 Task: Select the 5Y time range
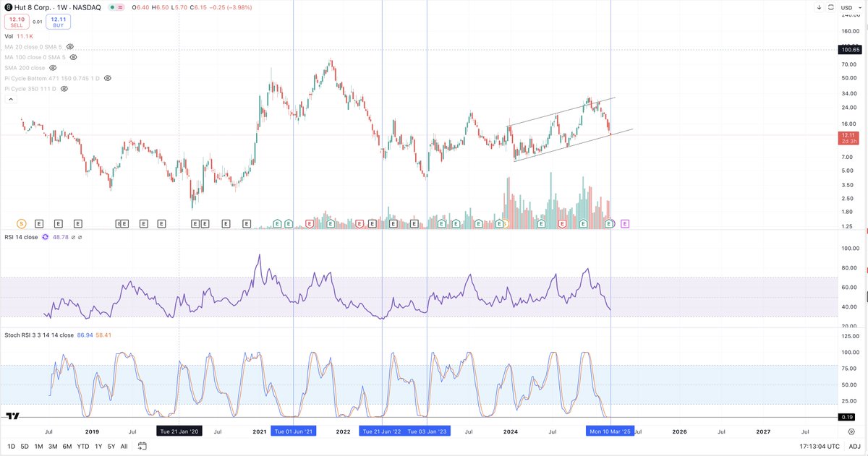click(111, 447)
